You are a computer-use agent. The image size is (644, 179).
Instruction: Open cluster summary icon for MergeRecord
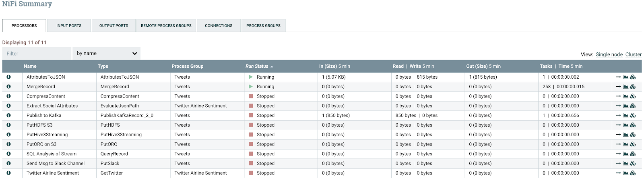pyautogui.click(x=633, y=87)
